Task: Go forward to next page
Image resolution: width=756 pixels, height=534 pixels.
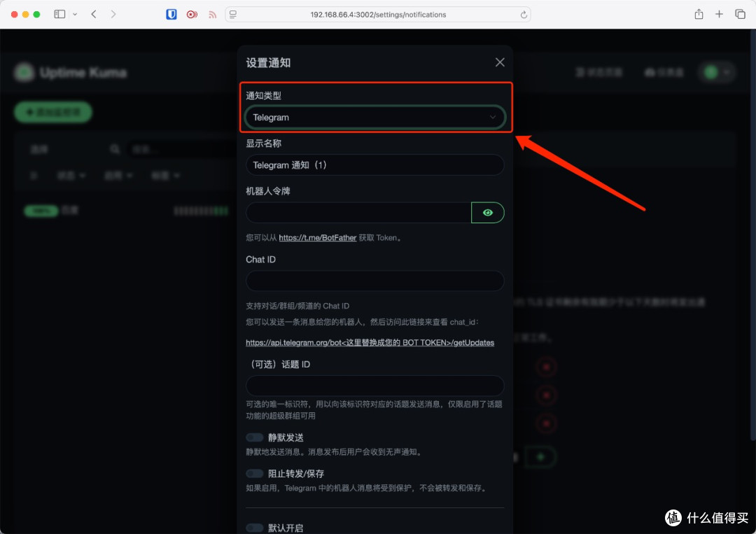Action: [113, 15]
